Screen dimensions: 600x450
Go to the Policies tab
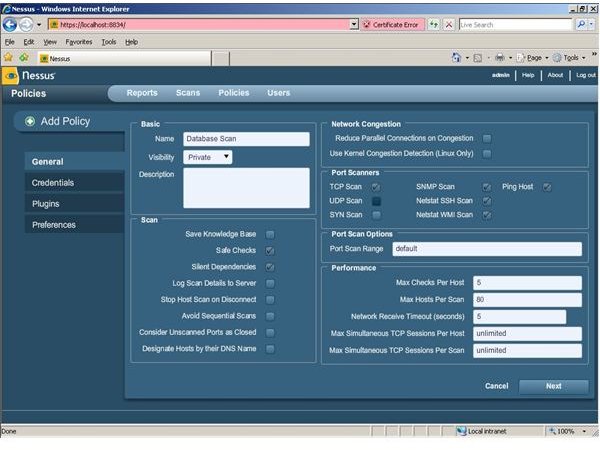(x=233, y=93)
